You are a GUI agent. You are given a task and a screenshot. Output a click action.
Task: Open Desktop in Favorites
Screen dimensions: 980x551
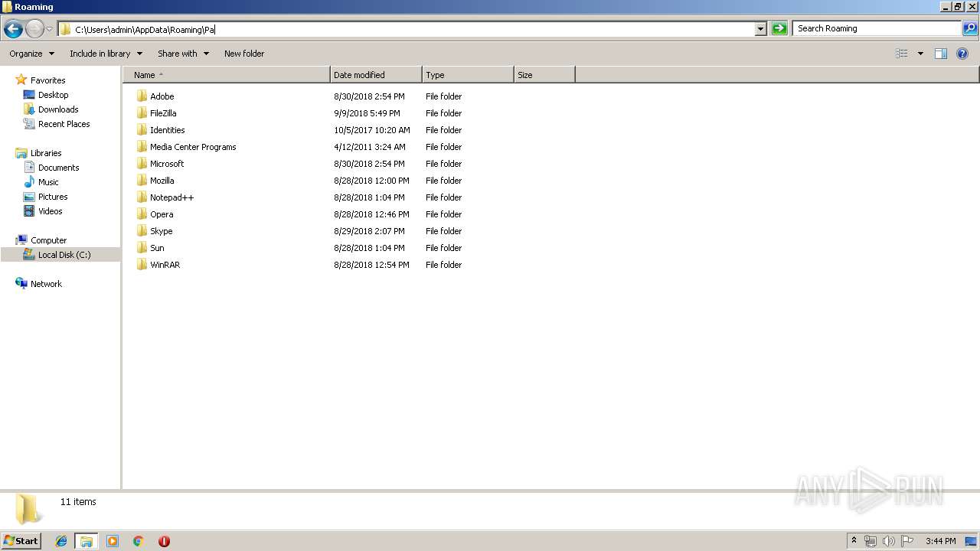tap(53, 95)
